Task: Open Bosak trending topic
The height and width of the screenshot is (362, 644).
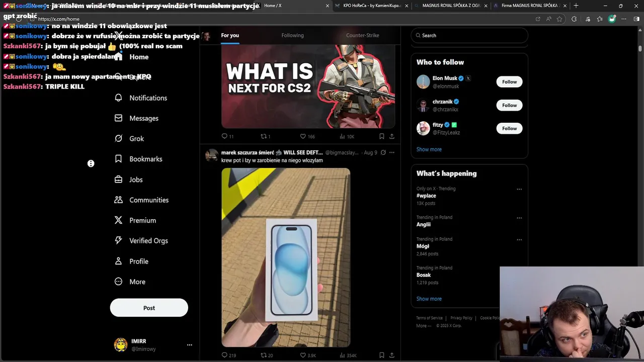Action: tap(424, 275)
